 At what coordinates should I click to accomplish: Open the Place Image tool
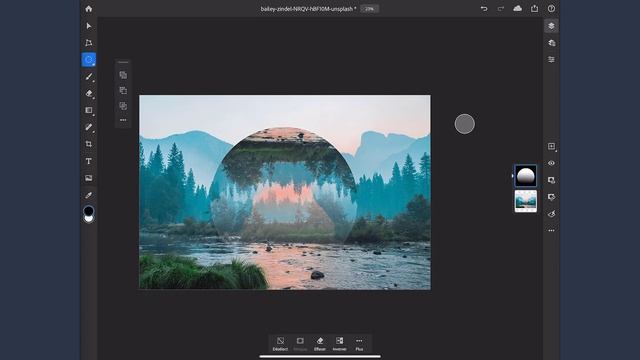(x=89, y=178)
